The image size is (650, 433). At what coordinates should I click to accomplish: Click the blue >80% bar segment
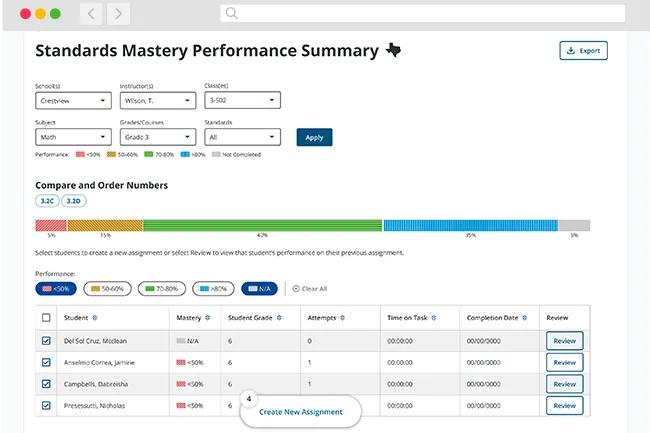(471, 225)
